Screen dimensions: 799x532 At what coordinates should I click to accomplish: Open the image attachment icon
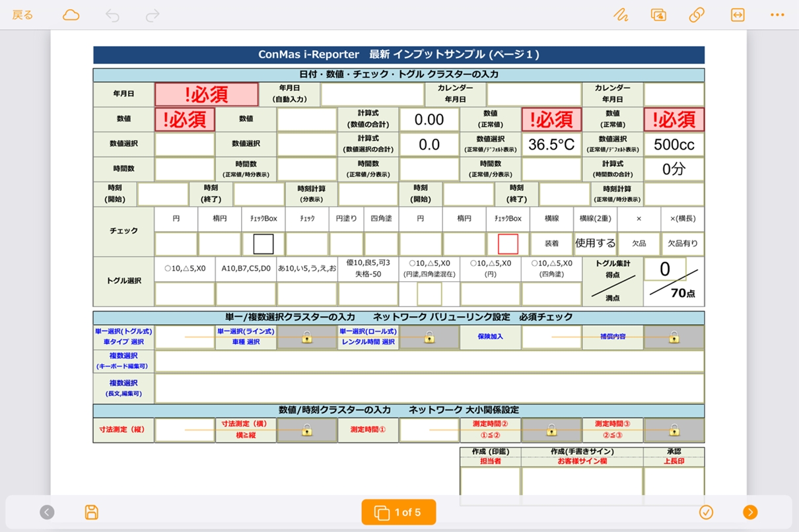[658, 15]
